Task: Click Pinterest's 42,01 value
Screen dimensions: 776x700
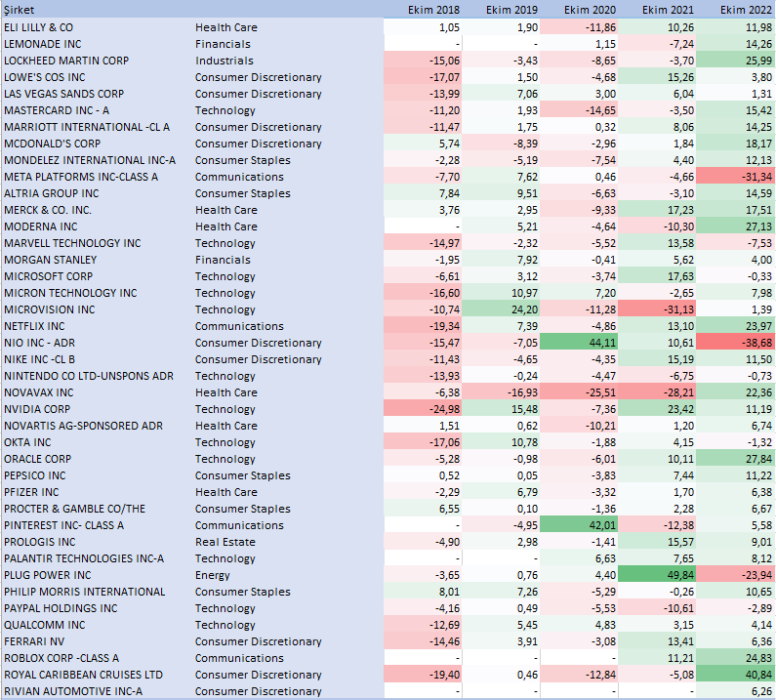Action: 579,524
